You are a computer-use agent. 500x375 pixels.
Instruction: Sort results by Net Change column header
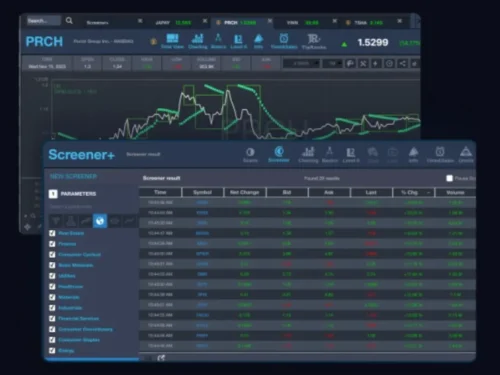[x=245, y=192]
